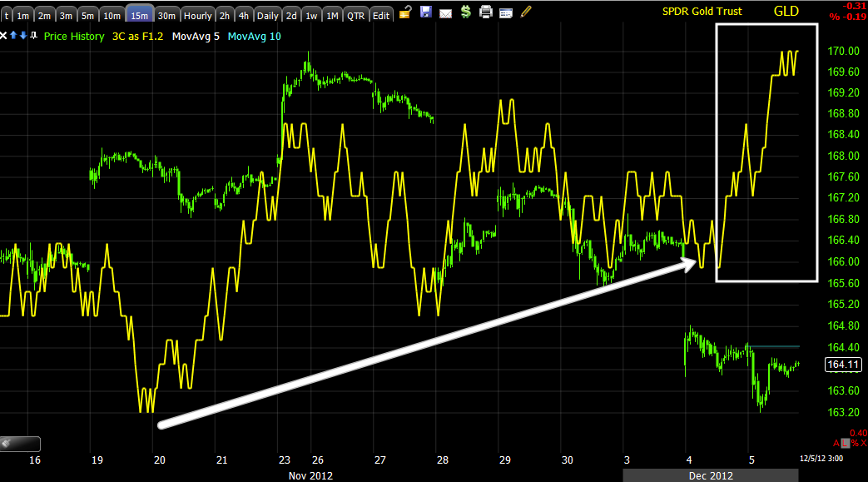Click the pin pane icon
Viewport: 868px width, 482px height.
(x=34, y=36)
